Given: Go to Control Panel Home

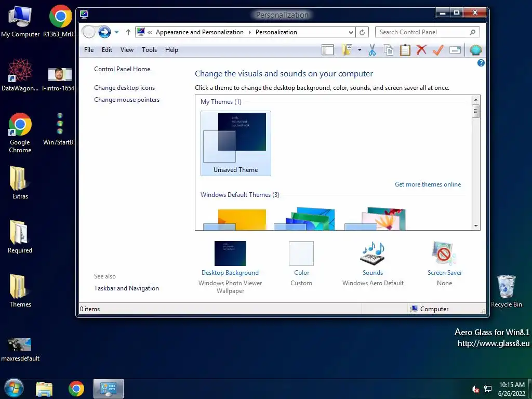Looking at the screenshot, I should point(122,69).
